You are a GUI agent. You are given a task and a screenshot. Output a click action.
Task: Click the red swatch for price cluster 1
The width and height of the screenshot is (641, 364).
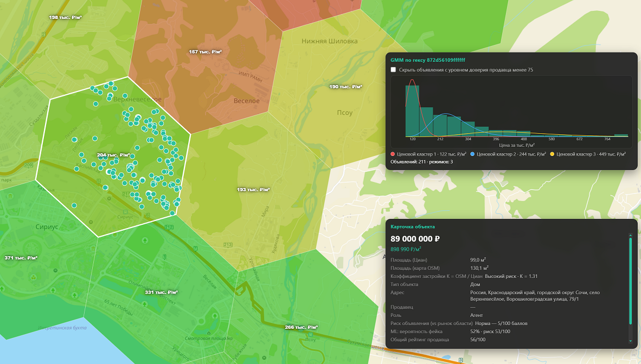393,154
